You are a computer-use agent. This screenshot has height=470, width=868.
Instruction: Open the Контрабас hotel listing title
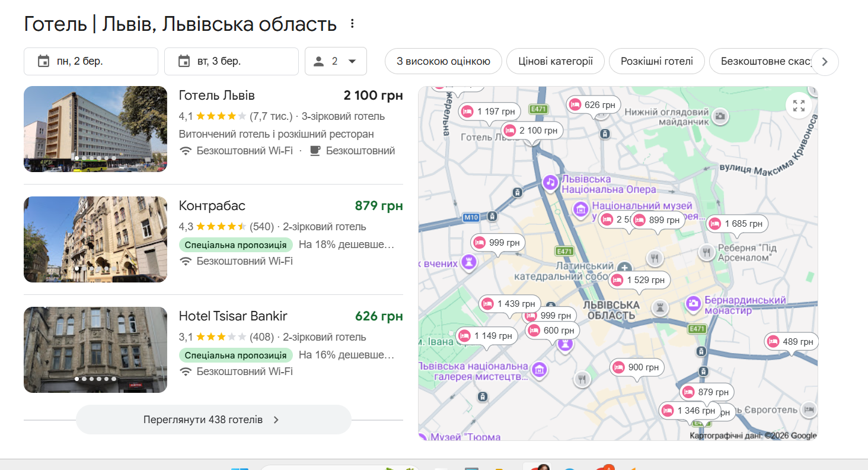[x=212, y=206]
